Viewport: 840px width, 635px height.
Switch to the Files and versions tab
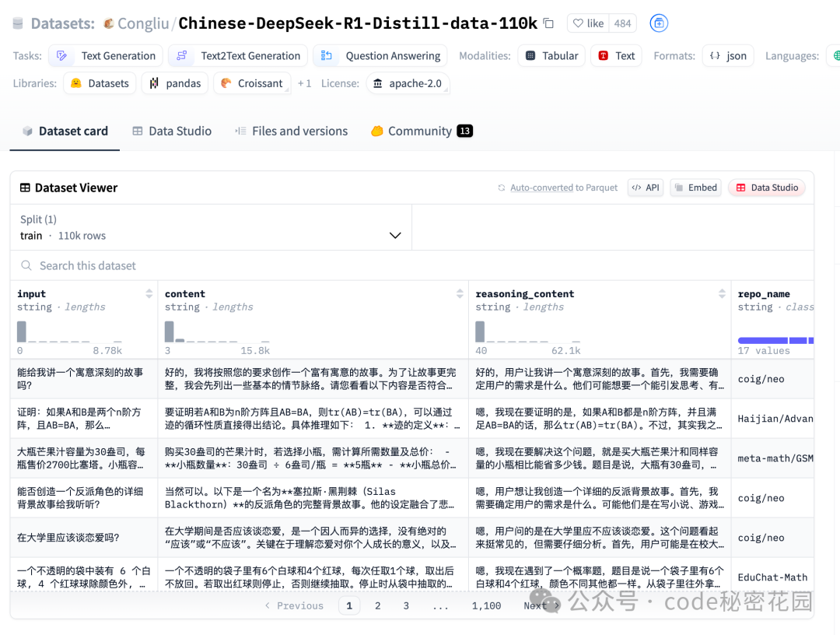coord(292,132)
